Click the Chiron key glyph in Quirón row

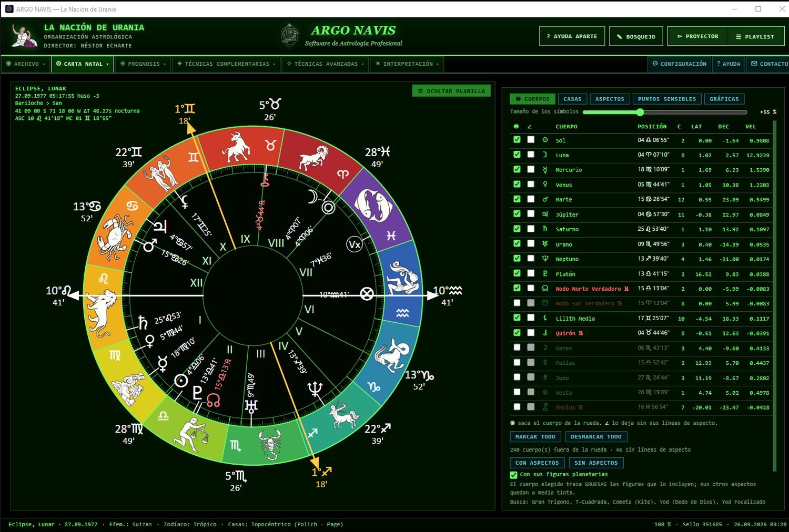545,333
